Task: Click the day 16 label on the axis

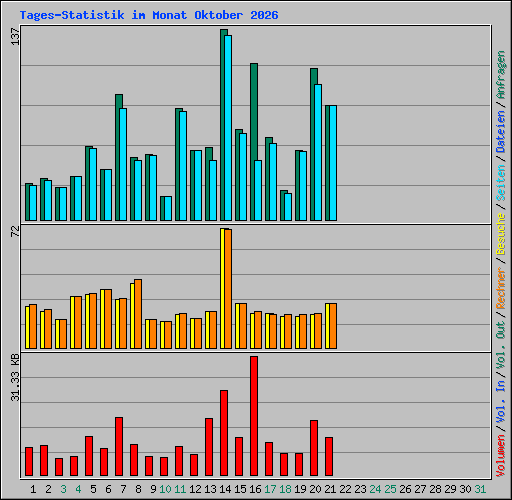Action: click(255, 489)
